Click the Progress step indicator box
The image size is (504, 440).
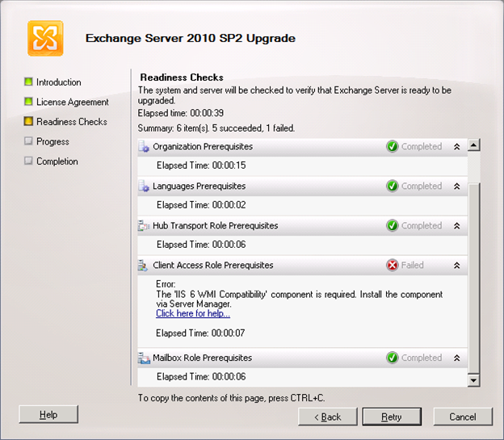(x=28, y=142)
